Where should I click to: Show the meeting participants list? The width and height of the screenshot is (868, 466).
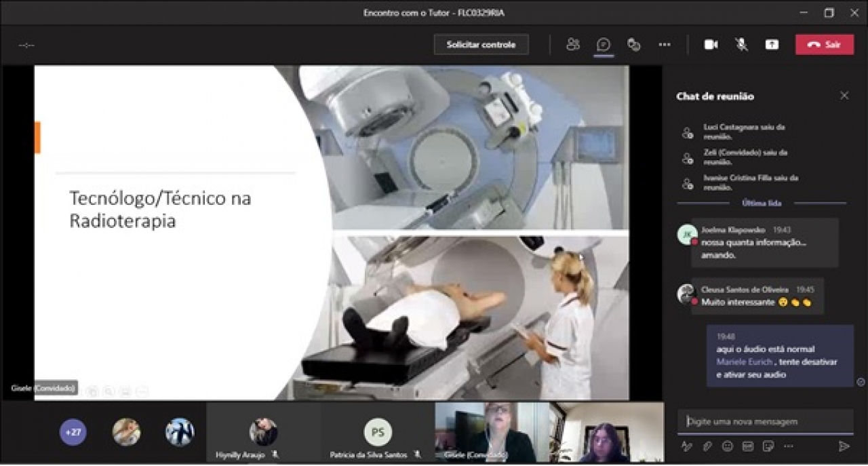pyautogui.click(x=573, y=45)
